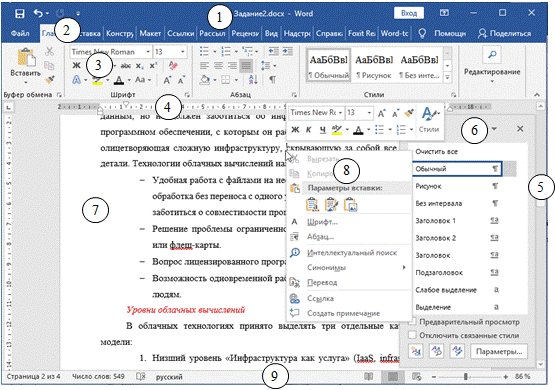Expand the Синонимы submenu
Image resolution: width=555 pixels, height=390 pixels.
coord(404,267)
